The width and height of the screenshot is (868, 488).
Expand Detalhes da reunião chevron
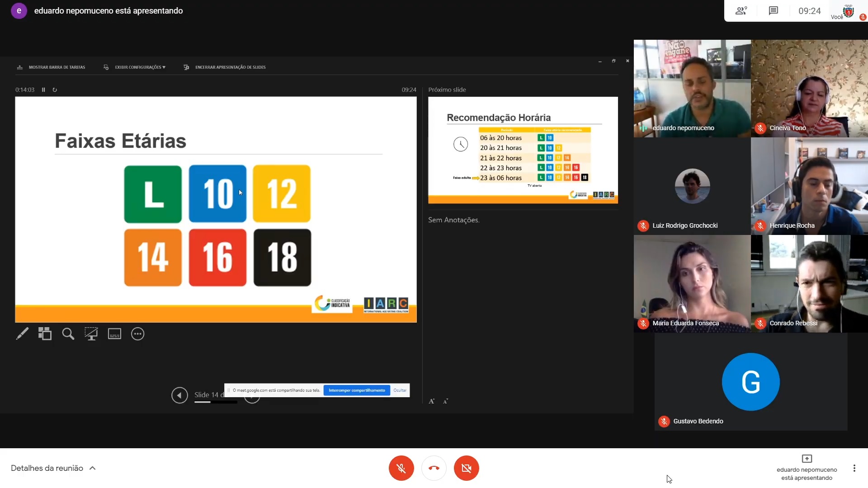click(93, 468)
